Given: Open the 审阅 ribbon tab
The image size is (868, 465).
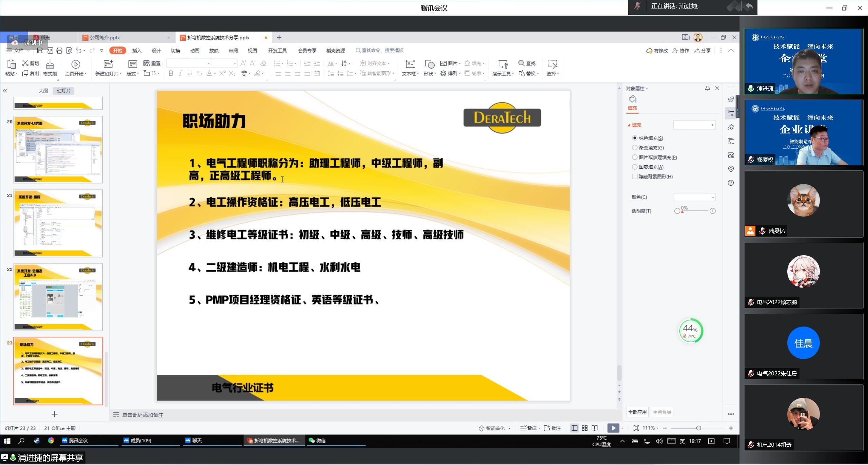Looking at the screenshot, I should coord(233,51).
